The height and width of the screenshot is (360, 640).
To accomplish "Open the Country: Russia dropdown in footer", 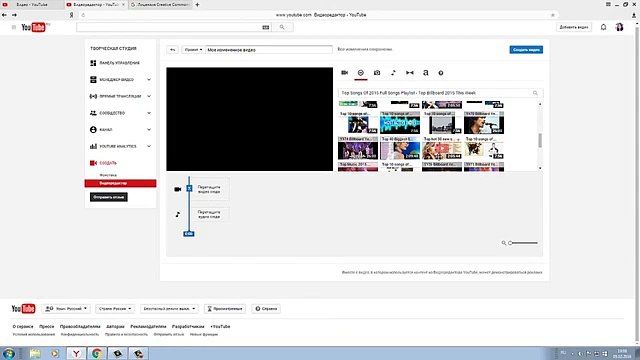I will point(115,309).
